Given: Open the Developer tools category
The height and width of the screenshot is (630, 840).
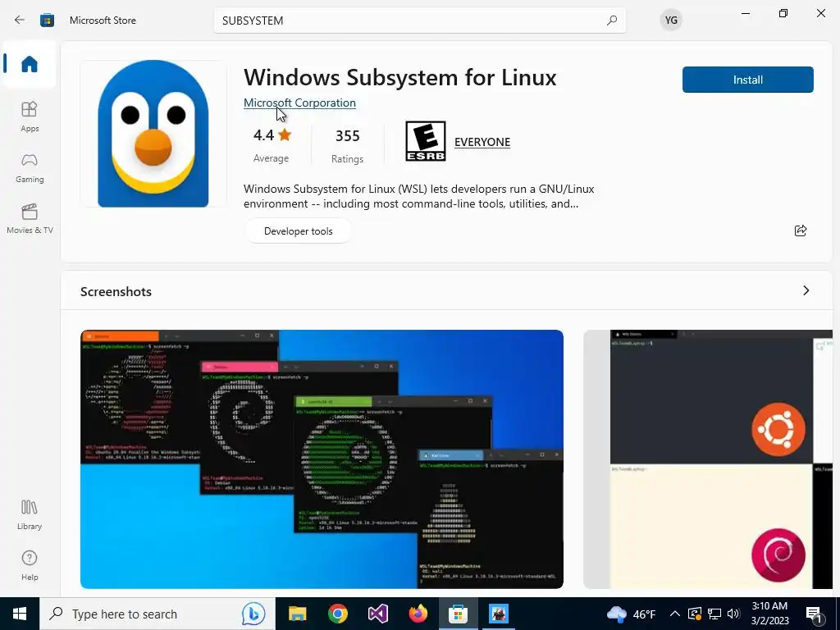Looking at the screenshot, I should (298, 231).
